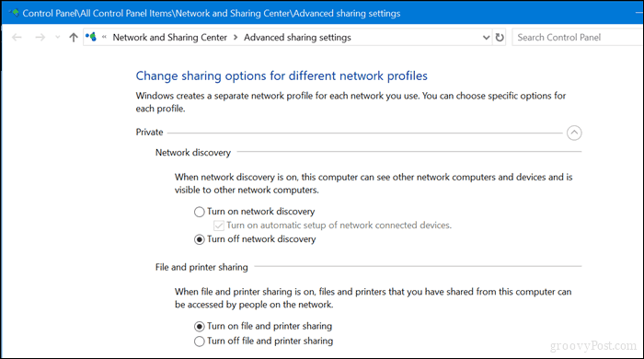Click the Change sharing options heading
This screenshot has height=359, width=644.
(x=282, y=76)
